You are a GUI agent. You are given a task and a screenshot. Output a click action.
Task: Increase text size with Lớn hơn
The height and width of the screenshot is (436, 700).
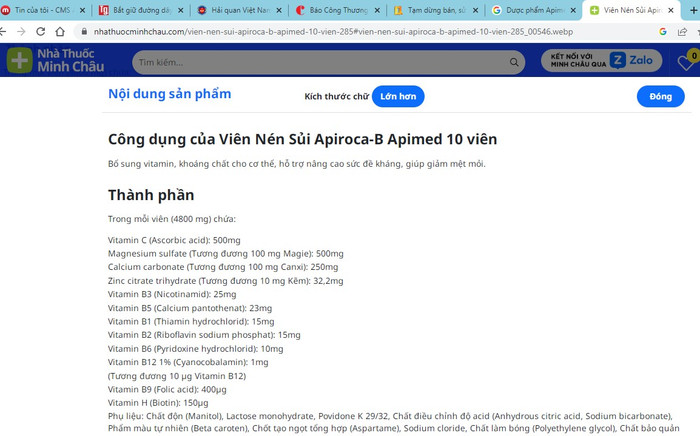point(398,96)
